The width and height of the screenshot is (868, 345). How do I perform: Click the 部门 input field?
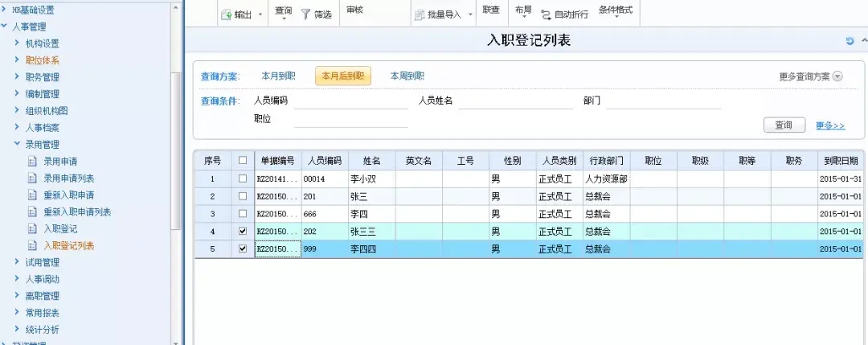click(663, 101)
